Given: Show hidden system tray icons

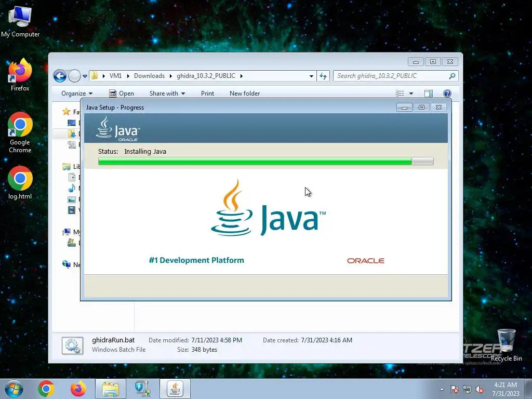Looking at the screenshot, I should tap(442, 389).
